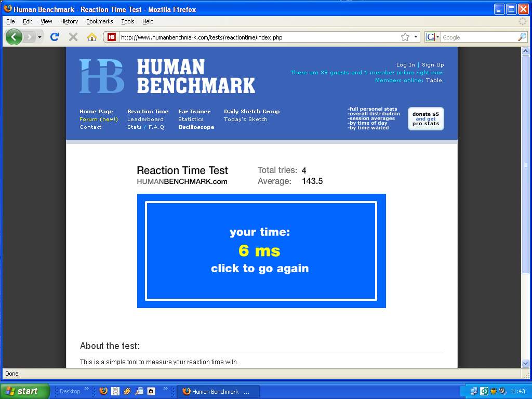Click the vertical scrollbar down arrow

[525, 363]
